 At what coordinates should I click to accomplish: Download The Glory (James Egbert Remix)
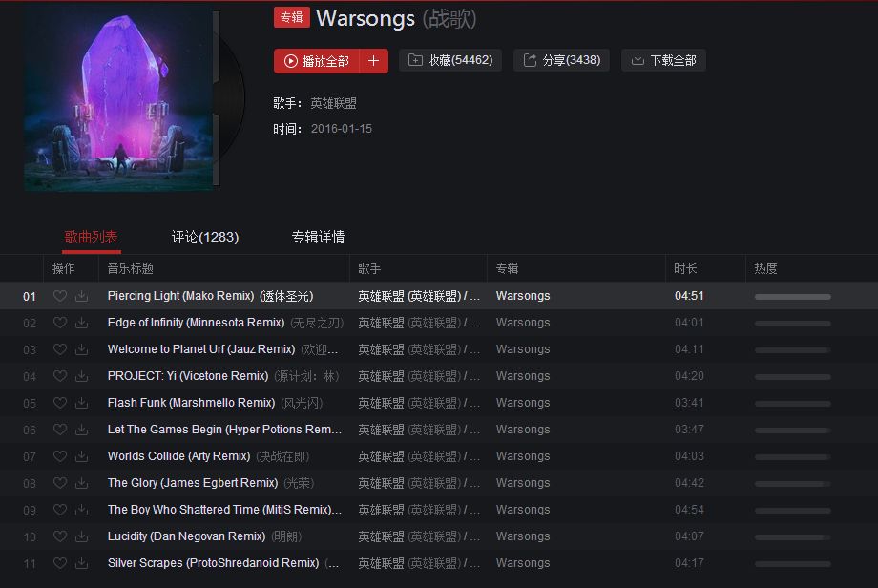click(82, 483)
